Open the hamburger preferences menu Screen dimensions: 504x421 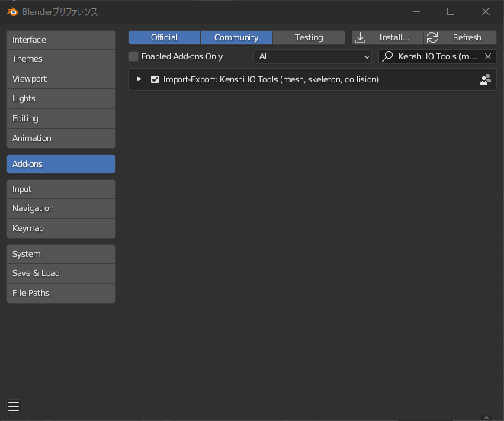pyautogui.click(x=14, y=407)
